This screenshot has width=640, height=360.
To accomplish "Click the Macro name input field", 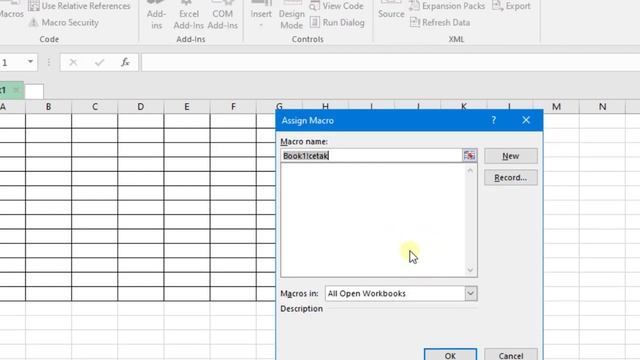I will pyautogui.click(x=371, y=156).
